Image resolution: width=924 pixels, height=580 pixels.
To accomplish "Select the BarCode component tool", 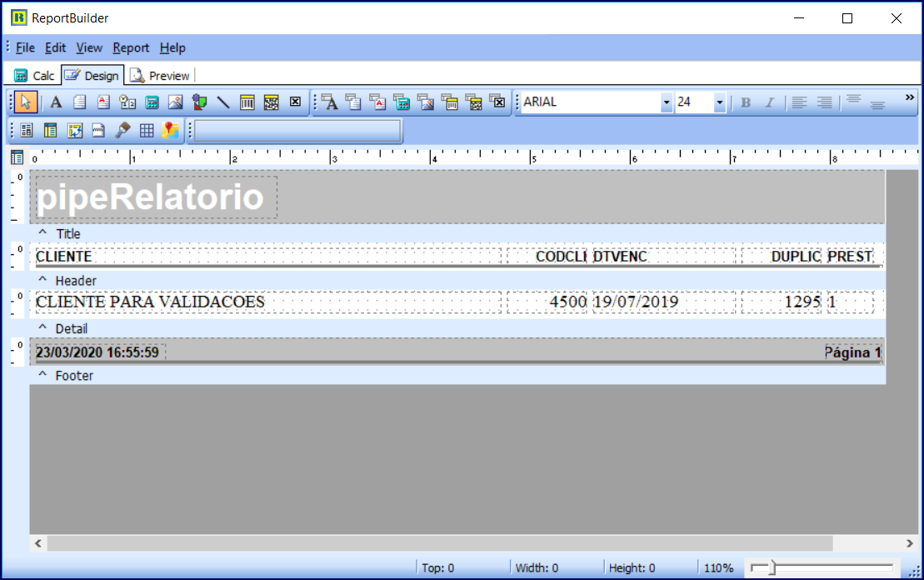I will click(247, 102).
